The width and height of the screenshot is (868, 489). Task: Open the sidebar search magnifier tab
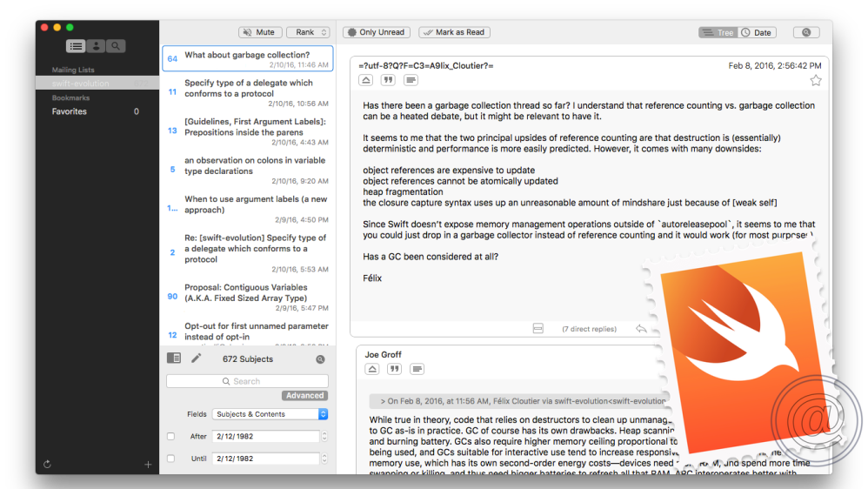coord(115,46)
